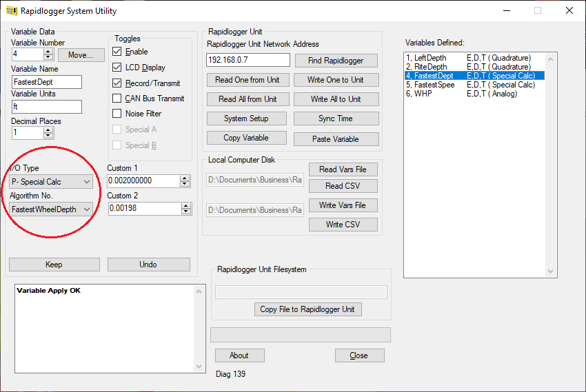Increase the Variable Number spinner

point(49,51)
